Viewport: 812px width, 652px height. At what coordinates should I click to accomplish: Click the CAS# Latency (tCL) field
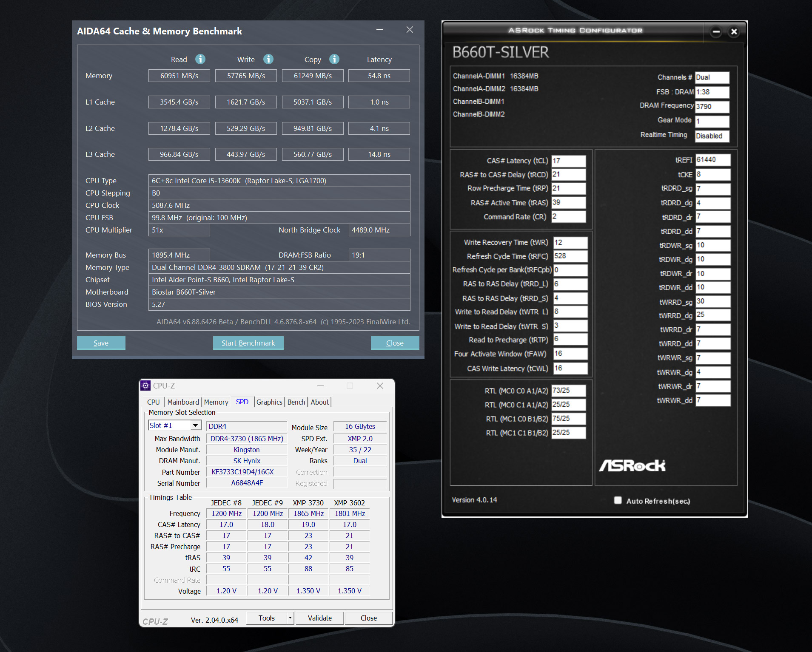click(x=569, y=161)
